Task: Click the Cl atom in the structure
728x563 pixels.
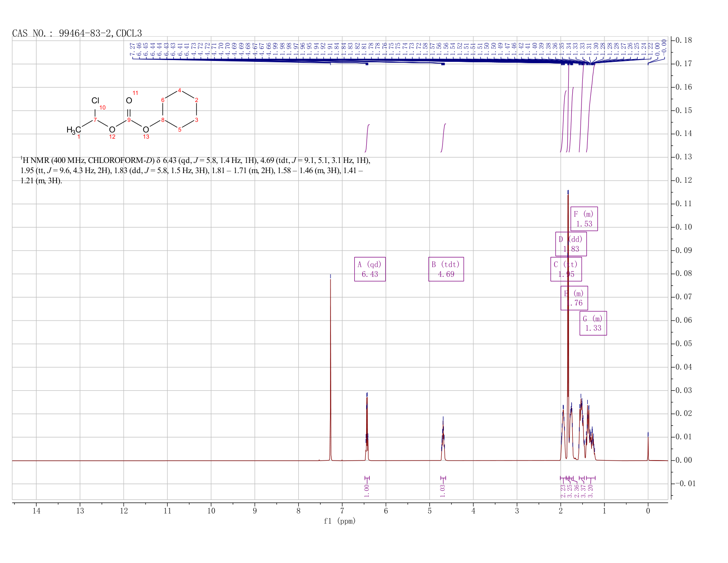Action: point(96,101)
